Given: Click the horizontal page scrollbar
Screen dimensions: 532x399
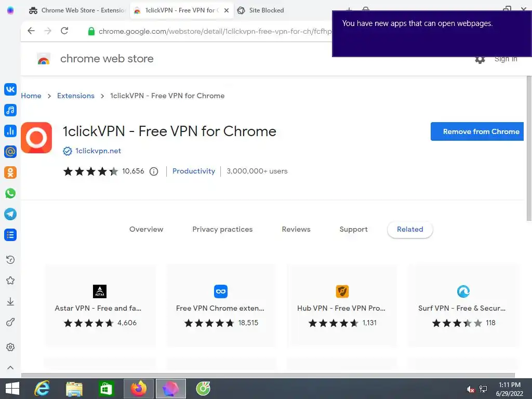Looking at the screenshot, I should [x=268, y=375].
